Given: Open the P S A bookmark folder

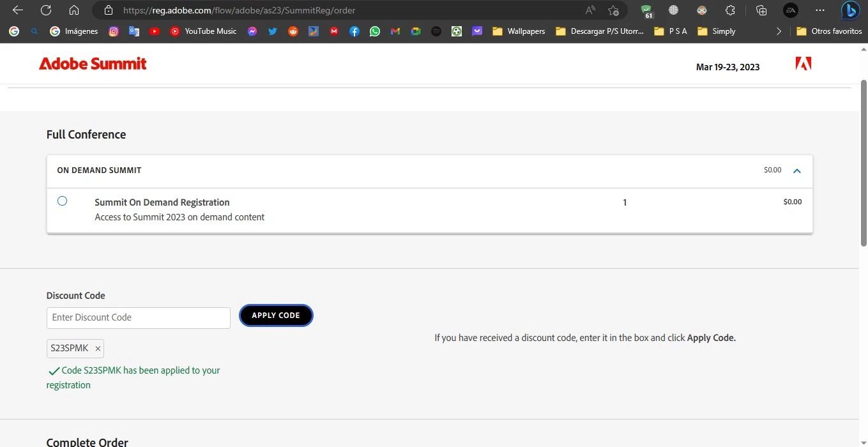Looking at the screenshot, I should tap(671, 31).
